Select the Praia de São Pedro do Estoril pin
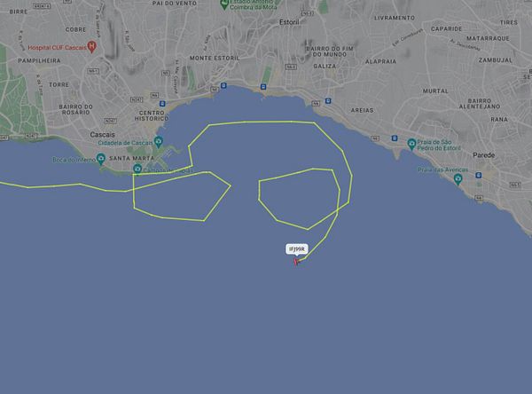The image size is (532, 394). click(411, 144)
